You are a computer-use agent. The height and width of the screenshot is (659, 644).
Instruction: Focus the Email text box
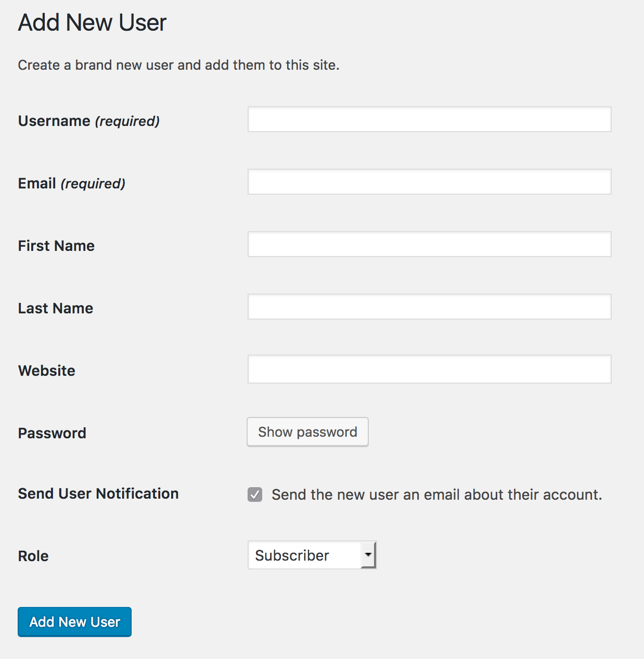point(429,182)
